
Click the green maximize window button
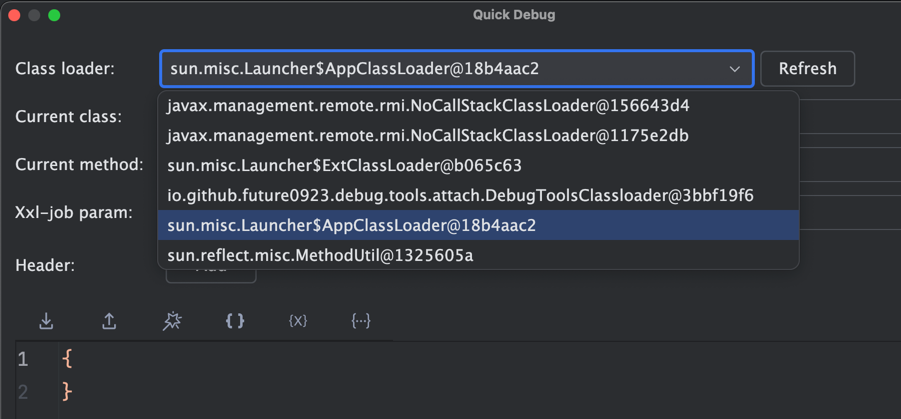[54, 16]
